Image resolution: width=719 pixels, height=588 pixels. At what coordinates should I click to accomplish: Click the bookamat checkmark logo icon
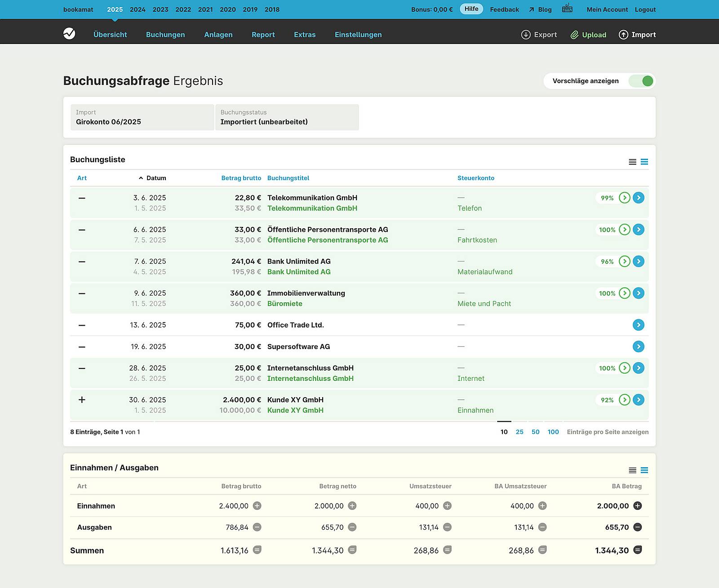pyautogui.click(x=69, y=34)
